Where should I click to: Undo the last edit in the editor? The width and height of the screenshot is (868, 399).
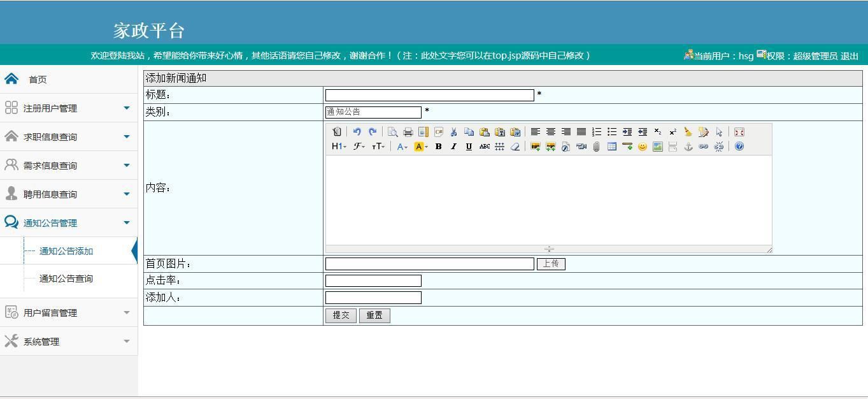(x=357, y=132)
